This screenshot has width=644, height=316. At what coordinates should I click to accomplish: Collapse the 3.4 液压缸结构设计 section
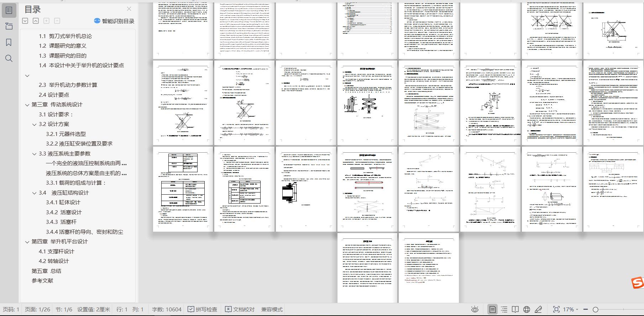(x=34, y=193)
